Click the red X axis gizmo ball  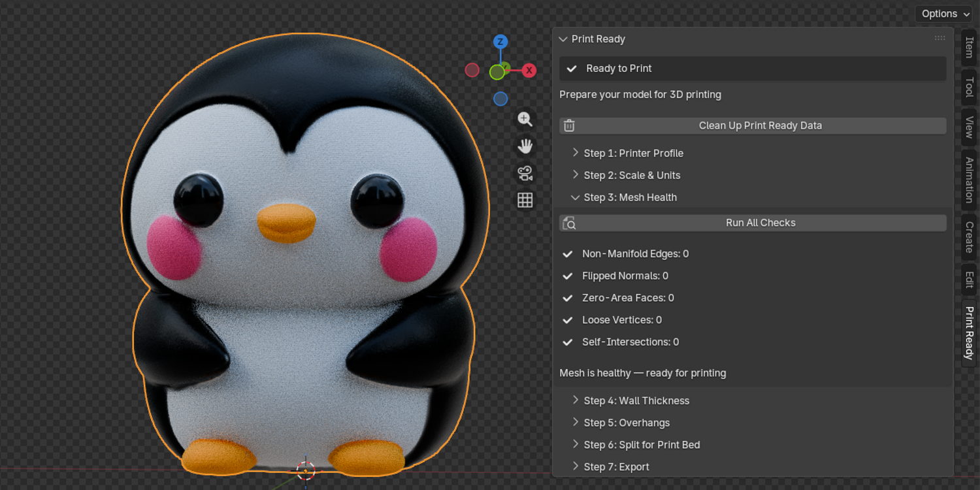coord(529,71)
